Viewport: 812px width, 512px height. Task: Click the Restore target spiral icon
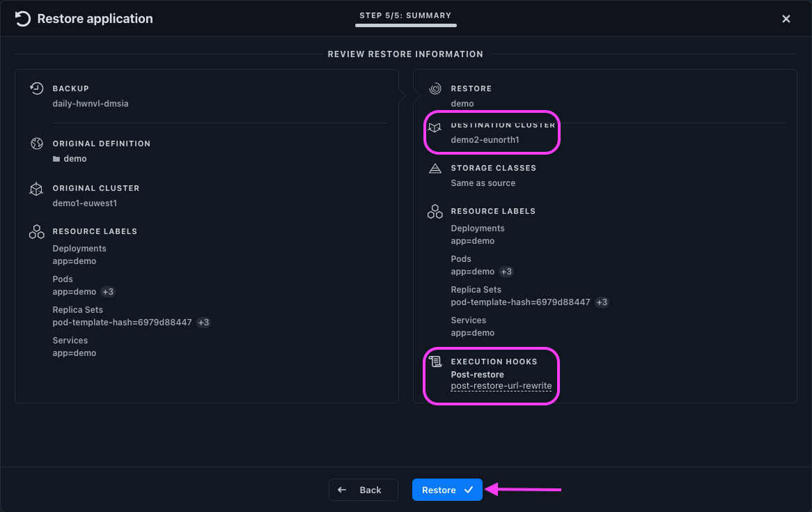click(x=435, y=88)
